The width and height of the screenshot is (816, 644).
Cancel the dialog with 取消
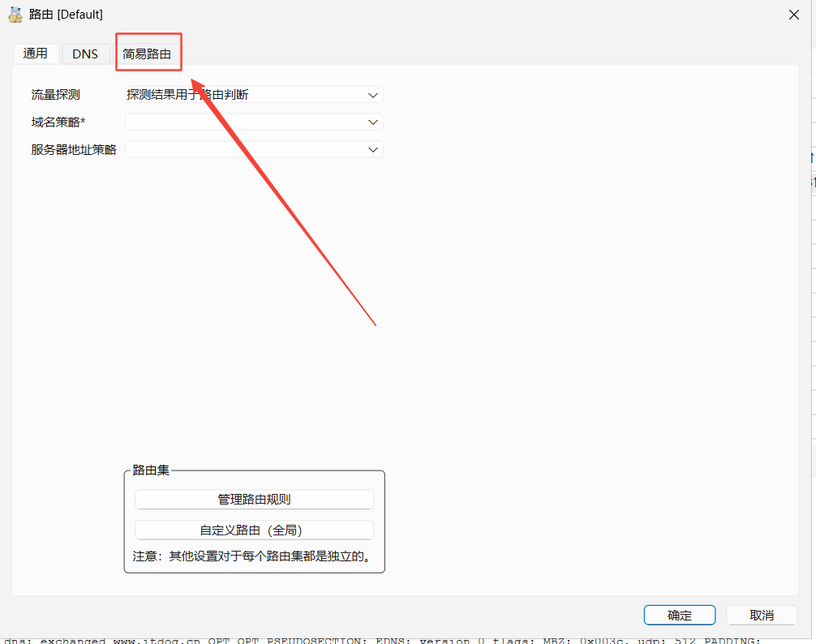point(761,615)
